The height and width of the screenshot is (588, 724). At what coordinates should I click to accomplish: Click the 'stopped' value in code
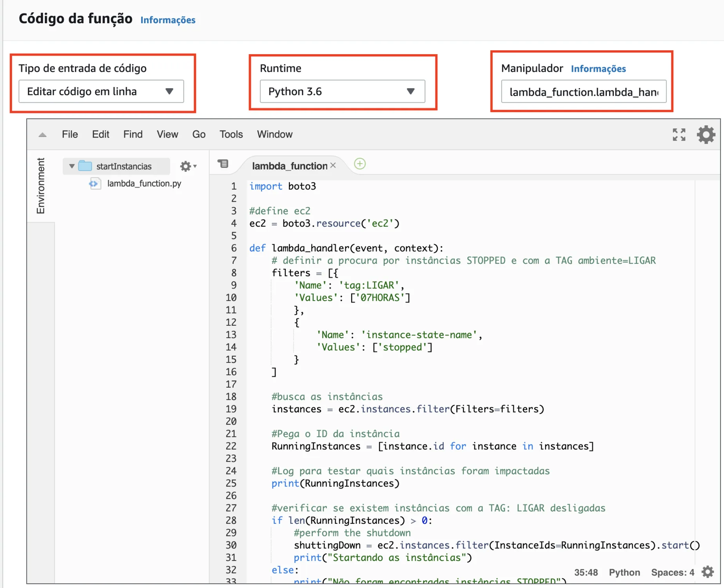pyautogui.click(x=402, y=347)
